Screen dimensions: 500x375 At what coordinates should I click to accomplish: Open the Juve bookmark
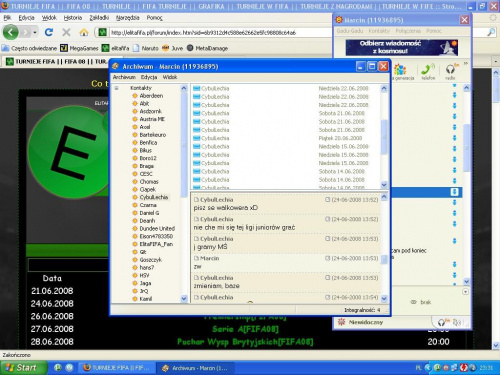coord(172,48)
